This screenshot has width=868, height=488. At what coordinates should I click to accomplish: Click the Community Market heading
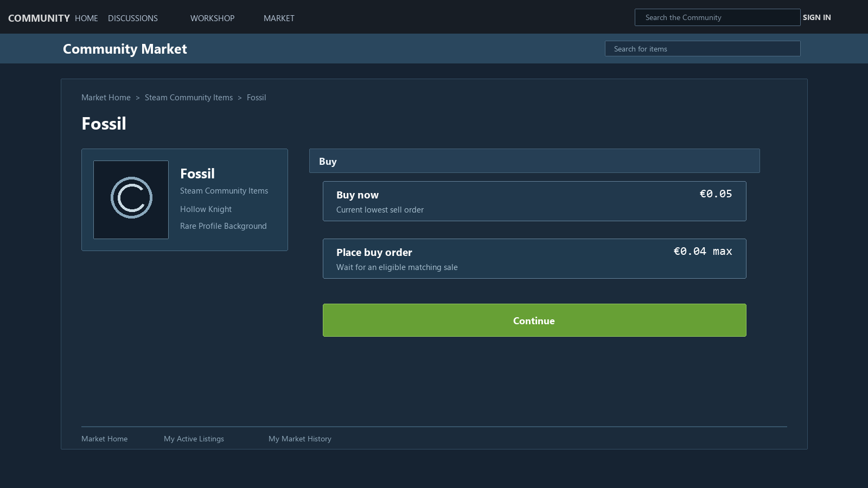coord(125,49)
